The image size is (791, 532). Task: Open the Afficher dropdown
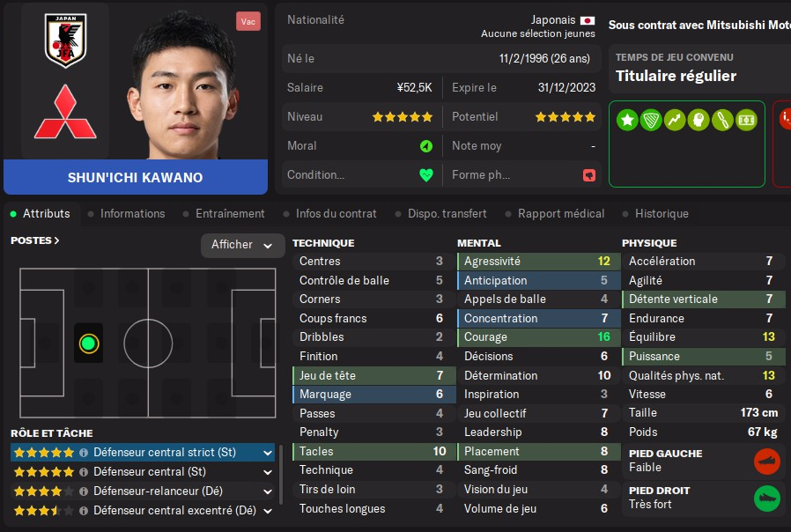coord(242,245)
